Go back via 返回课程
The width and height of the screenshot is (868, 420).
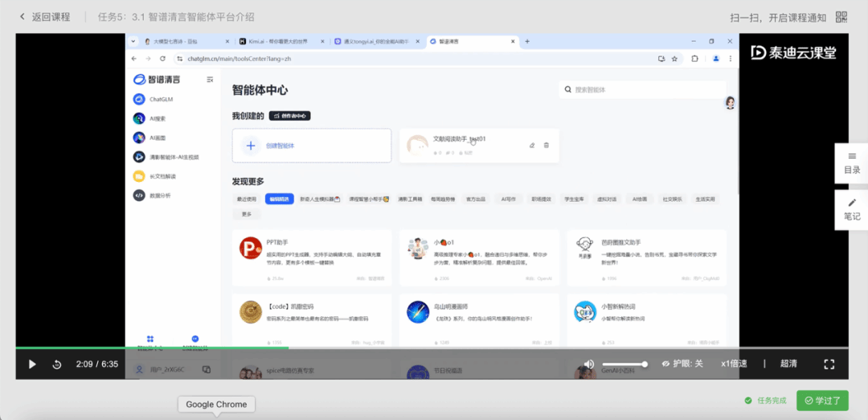pyautogui.click(x=45, y=17)
